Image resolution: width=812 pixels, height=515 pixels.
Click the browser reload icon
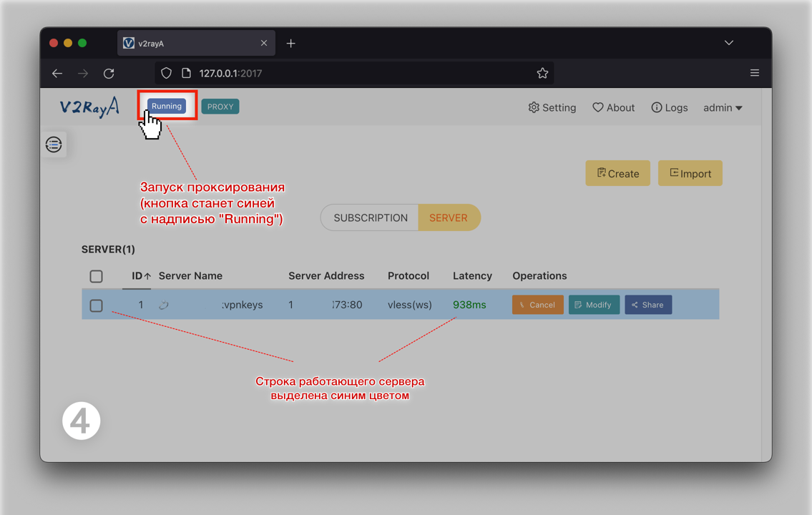pyautogui.click(x=109, y=73)
